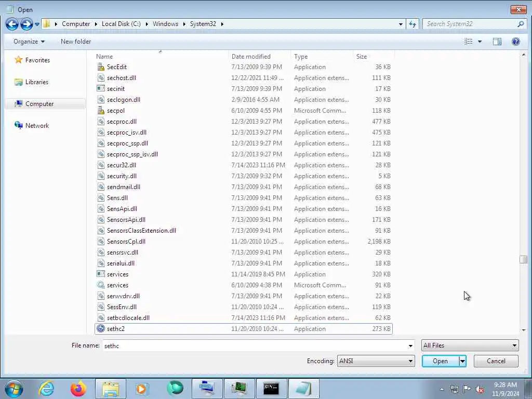Select the services Microsoft Common Console icon
Viewport: 532px width, 399px height.
coord(101,285)
